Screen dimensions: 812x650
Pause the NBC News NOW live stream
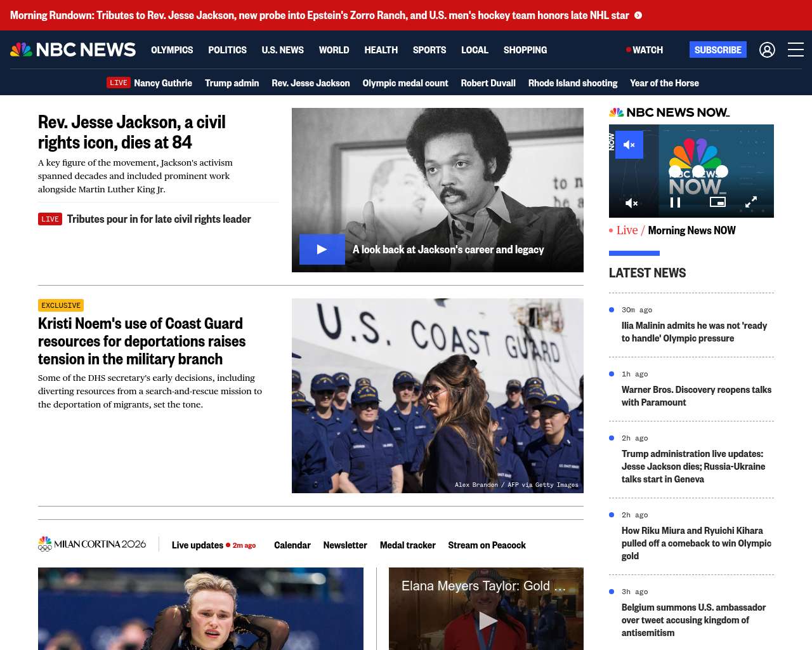pyautogui.click(x=675, y=202)
